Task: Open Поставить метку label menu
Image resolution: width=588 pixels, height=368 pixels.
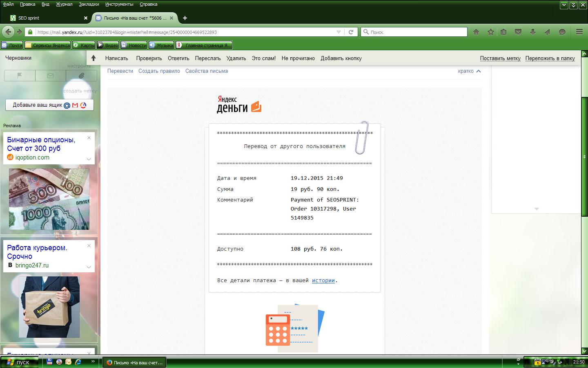Action: (x=500, y=58)
